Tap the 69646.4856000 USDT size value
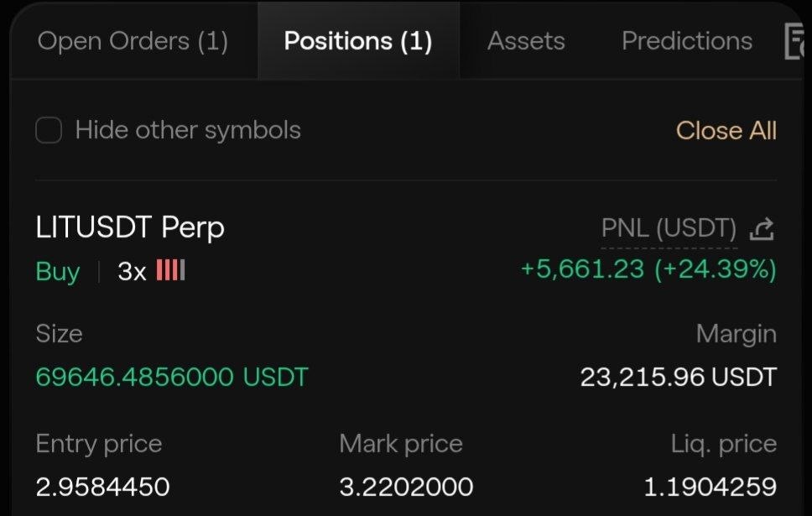 click(172, 377)
